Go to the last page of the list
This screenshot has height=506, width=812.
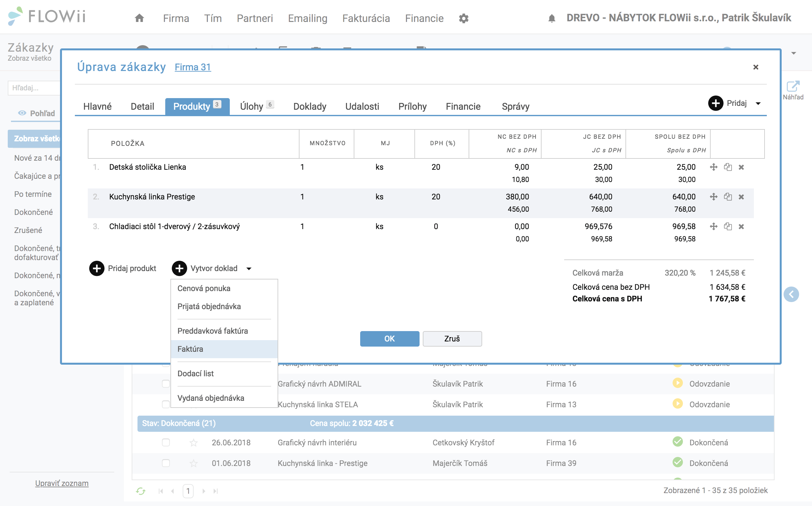click(x=216, y=491)
